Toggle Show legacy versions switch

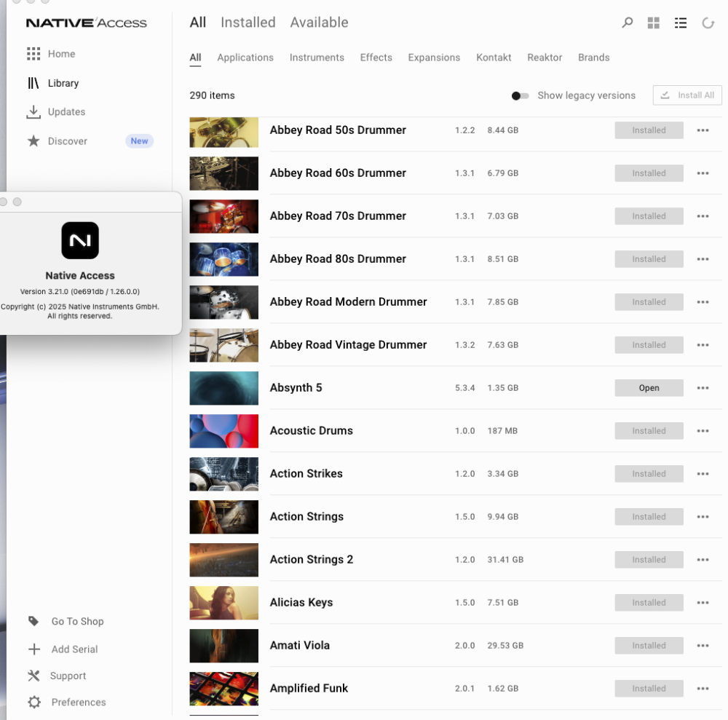[x=520, y=95]
